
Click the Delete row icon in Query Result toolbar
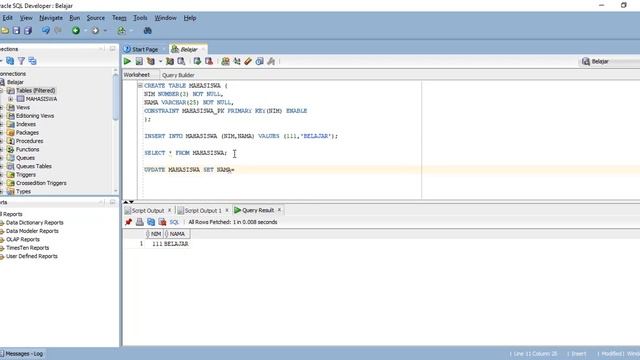pyautogui.click(x=162, y=222)
